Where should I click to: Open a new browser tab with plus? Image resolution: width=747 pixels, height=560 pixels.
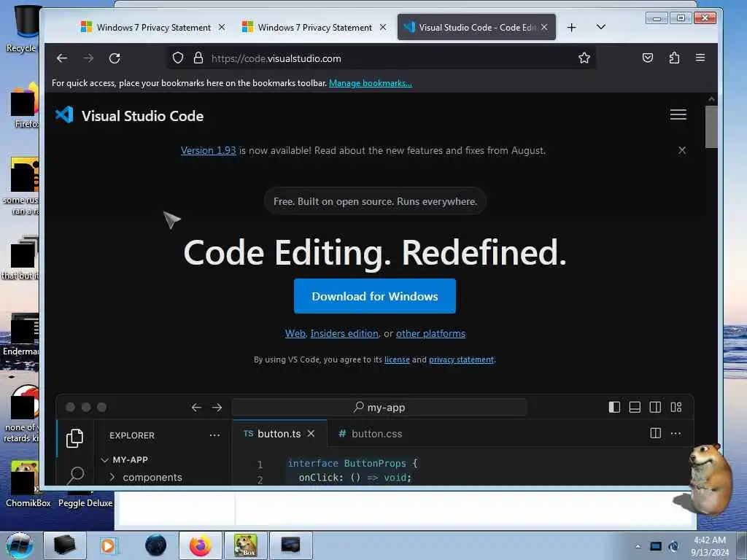tap(572, 28)
